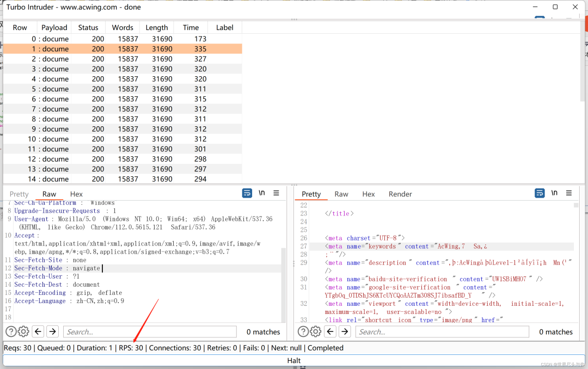Select result row 0 with time 173
588x369 pixels.
(122, 39)
